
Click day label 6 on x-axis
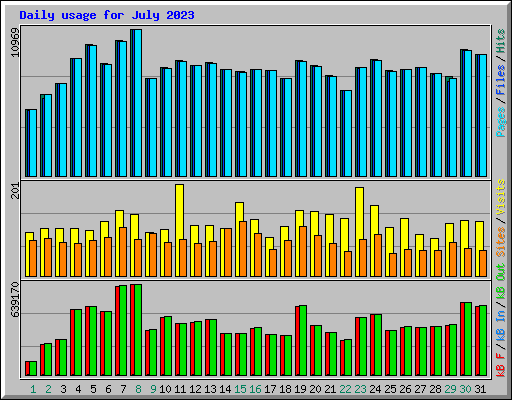(x=108, y=389)
